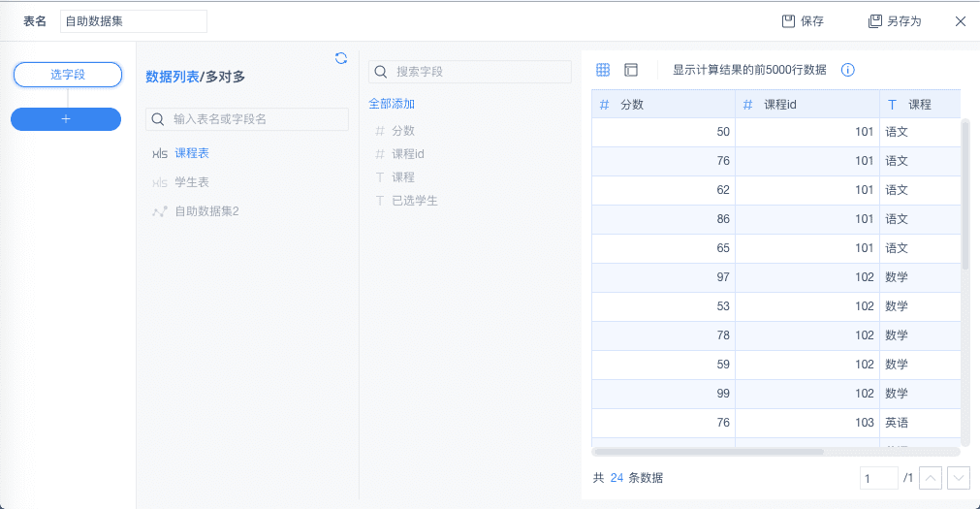This screenshot has height=509, width=980.
Task: Add the 已选学生 field
Action: pos(415,201)
